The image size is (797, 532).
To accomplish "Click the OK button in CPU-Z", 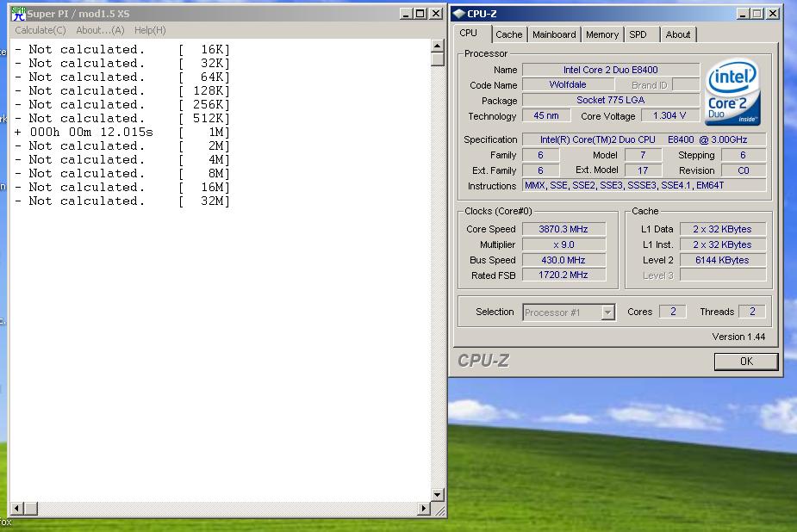I will click(x=746, y=362).
